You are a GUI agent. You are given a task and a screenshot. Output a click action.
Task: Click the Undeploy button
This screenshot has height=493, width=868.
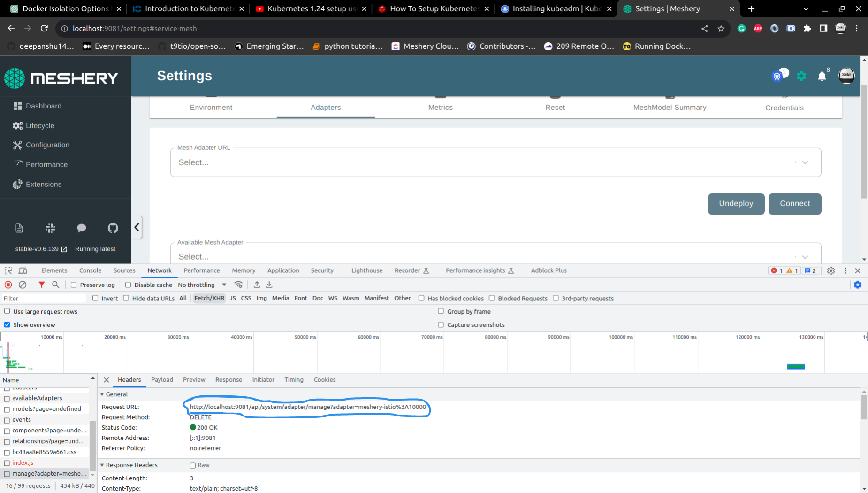tap(736, 203)
